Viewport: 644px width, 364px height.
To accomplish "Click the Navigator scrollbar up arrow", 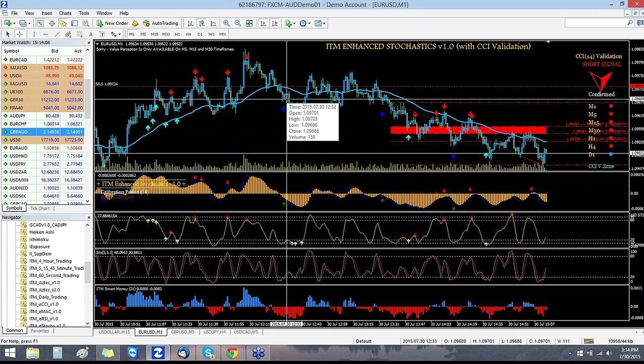I will [88, 224].
